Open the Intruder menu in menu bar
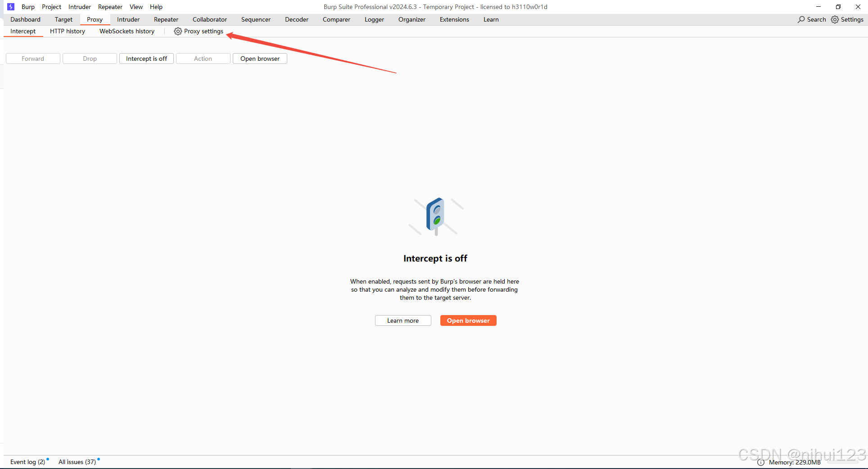The image size is (868, 469). point(80,7)
